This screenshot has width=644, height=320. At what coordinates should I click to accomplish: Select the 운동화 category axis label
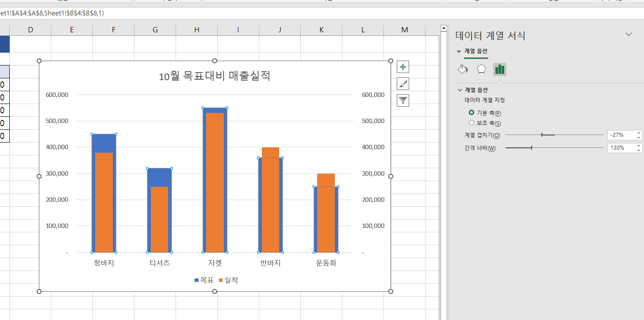pos(326,263)
